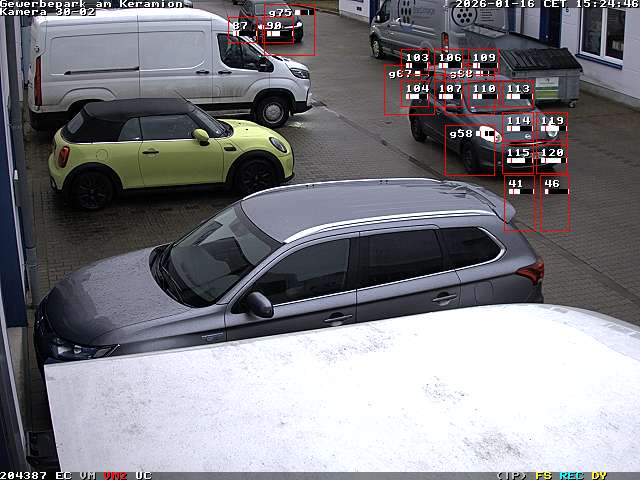Screen dimensions: 640x480
Task: Select detection group box g75
Action: tap(290, 30)
